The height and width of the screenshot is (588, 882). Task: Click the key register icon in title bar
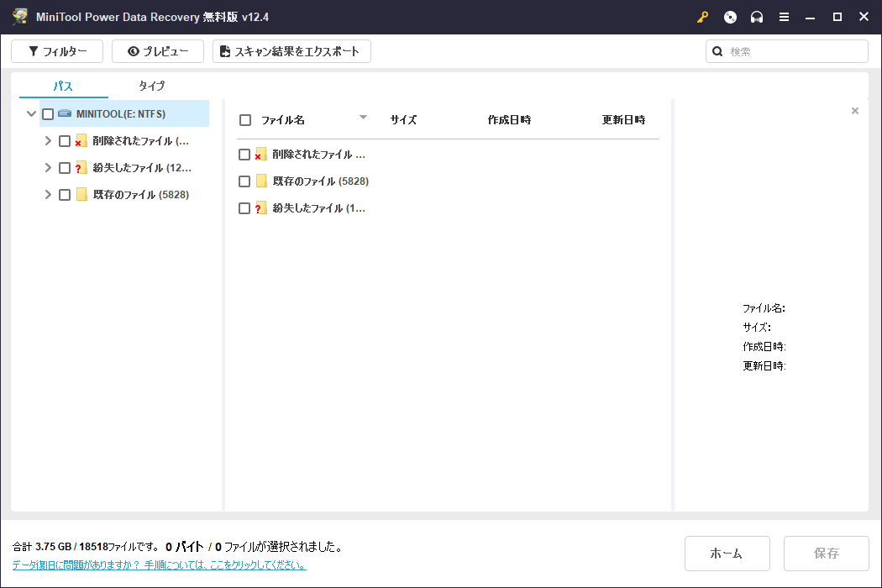(x=702, y=17)
